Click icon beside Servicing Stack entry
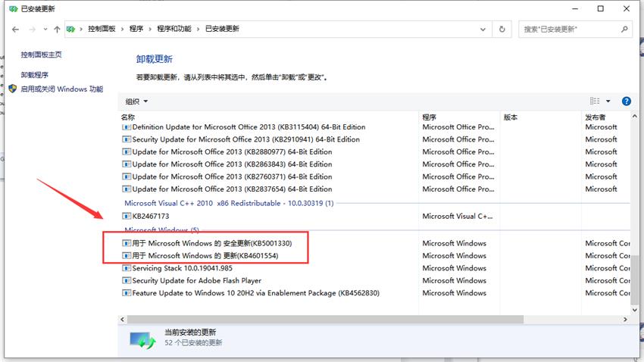644x362 pixels. [x=127, y=268]
